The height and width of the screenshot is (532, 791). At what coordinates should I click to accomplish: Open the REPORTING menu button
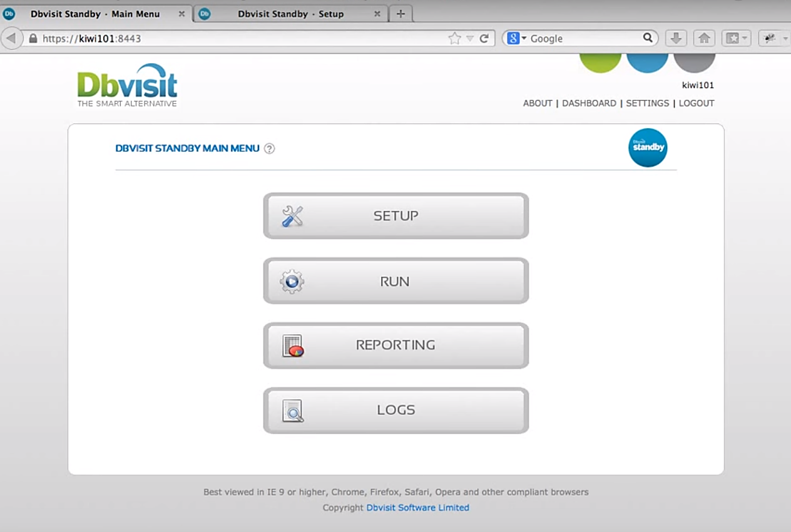(395, 345)
